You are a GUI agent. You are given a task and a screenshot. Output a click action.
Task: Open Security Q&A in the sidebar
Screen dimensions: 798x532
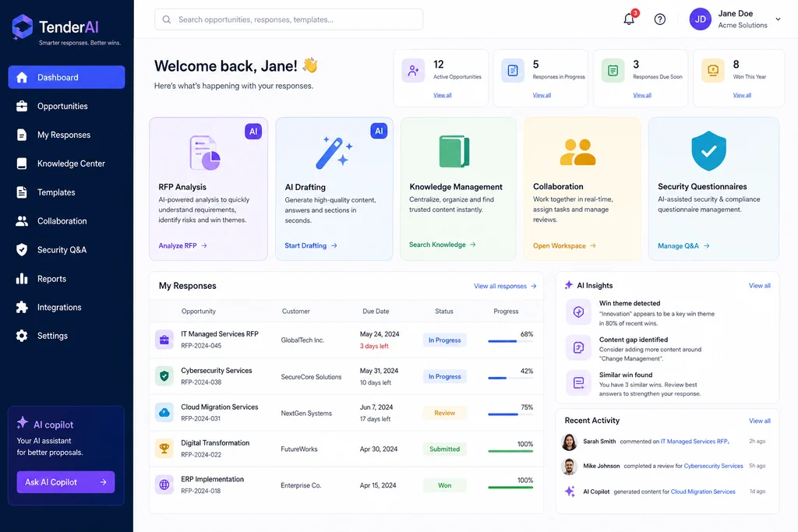tap(66, 250)
